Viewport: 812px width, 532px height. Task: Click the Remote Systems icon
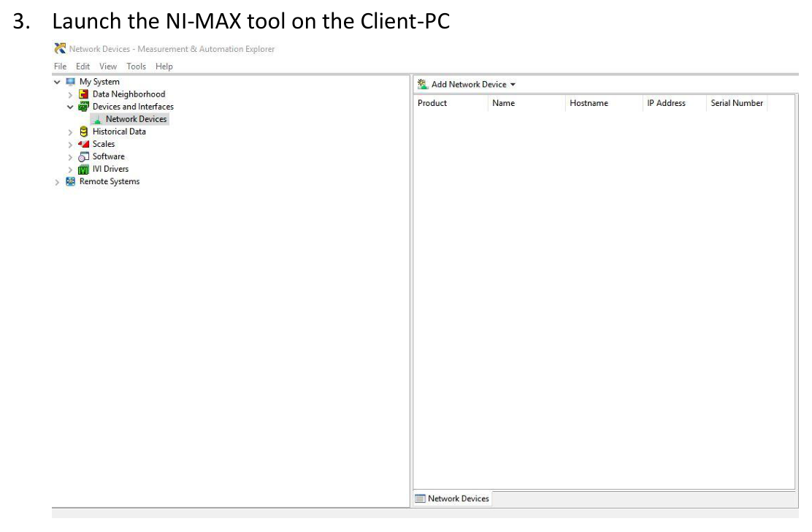(70, 182)
